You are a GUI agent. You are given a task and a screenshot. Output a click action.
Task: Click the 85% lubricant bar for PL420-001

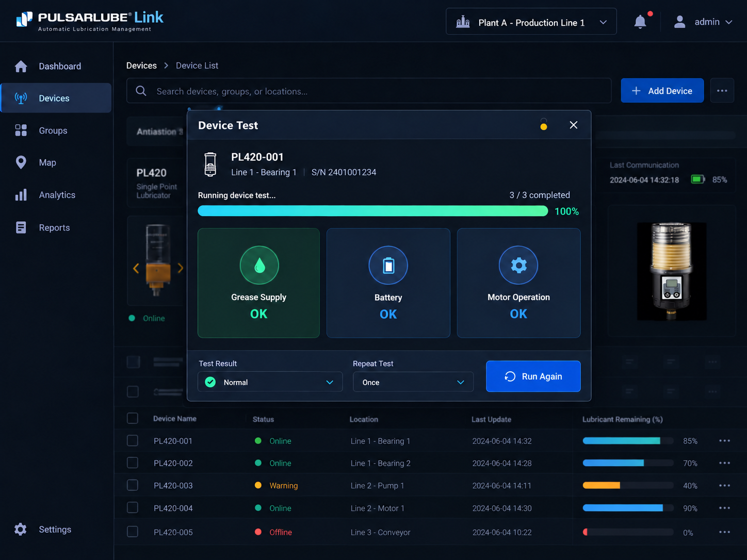pyautogui.click(x=628, y=441)
